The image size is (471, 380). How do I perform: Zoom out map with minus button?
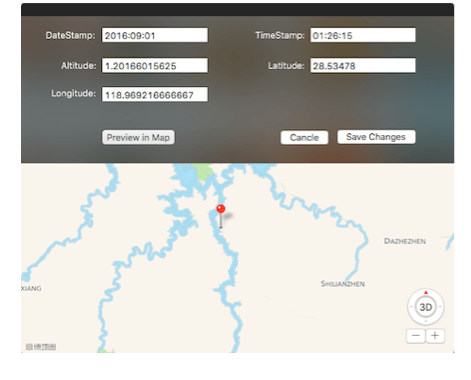[416, 335]
